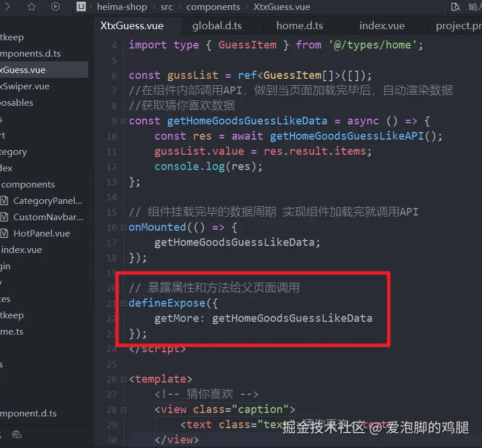Open the file search icon at top right

click(456, 7)
